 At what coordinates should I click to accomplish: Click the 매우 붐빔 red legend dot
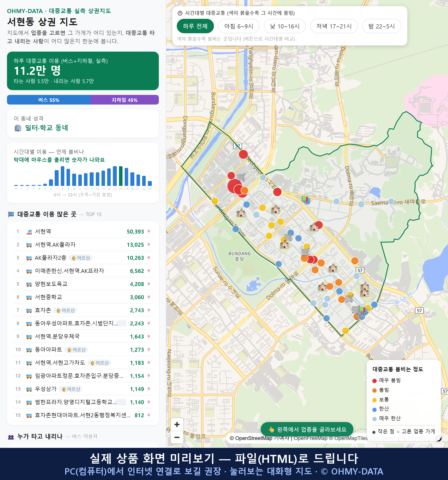[374, 381]
